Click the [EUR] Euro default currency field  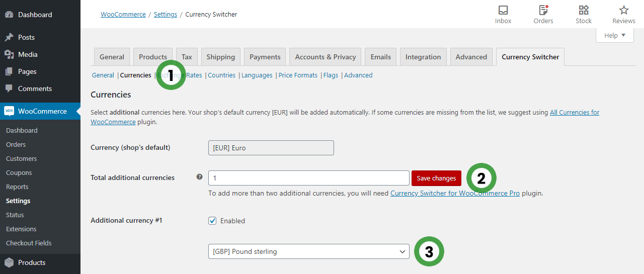pos(271,148)
